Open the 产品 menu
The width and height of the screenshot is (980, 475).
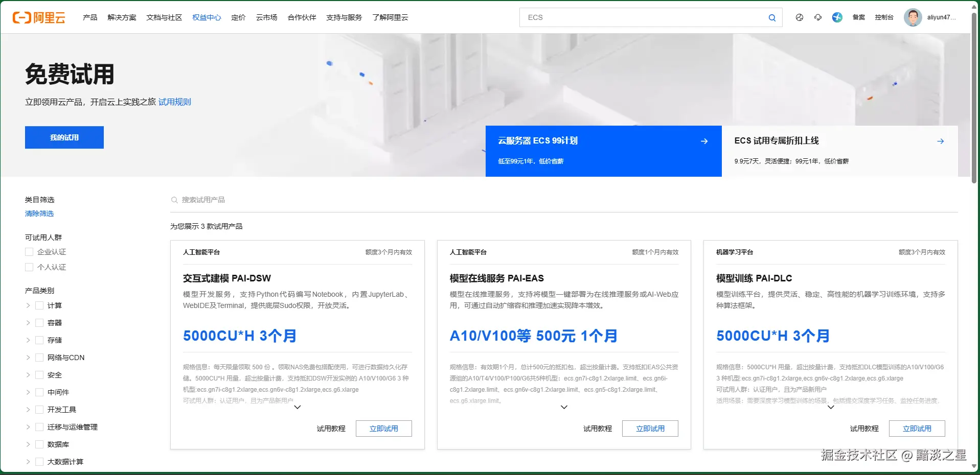tap(90, 17)
